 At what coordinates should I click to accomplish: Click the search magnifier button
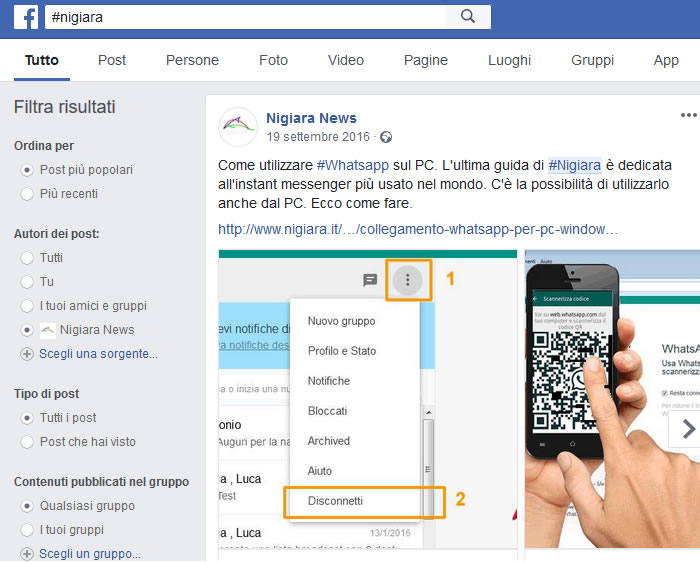467,17
